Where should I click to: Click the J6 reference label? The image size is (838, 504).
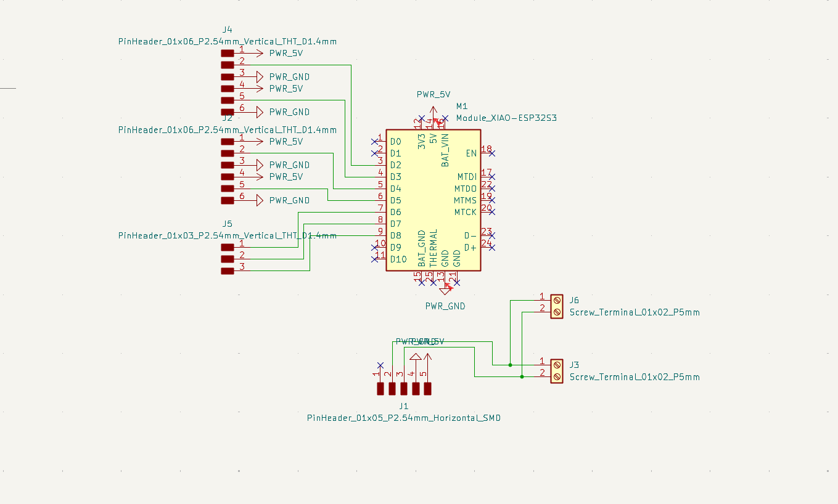[x=575, y=300]
